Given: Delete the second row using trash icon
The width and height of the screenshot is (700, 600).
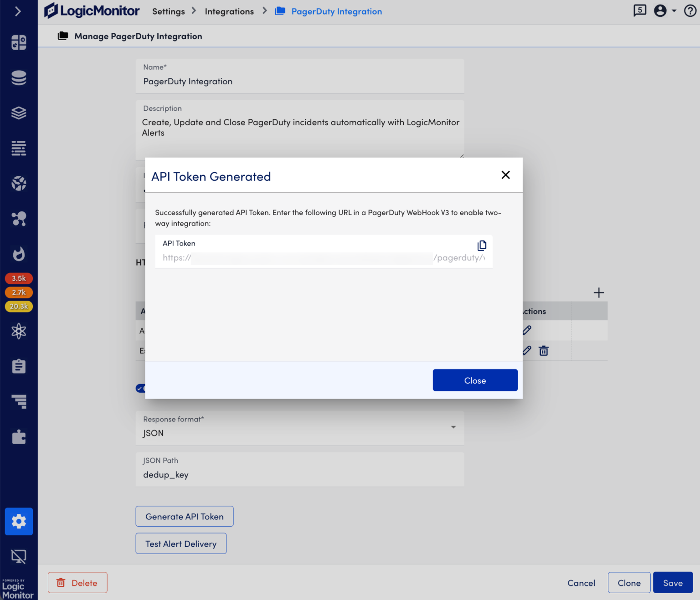Looking at the screenshot, I should [x=543, y=350].
